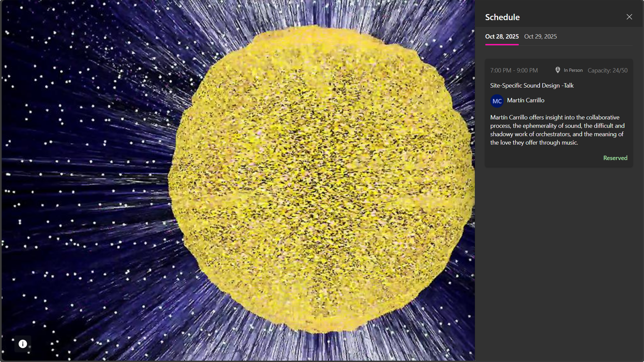Click the green Reserved status link
644x362 pixels.
(x=615, y=158)
